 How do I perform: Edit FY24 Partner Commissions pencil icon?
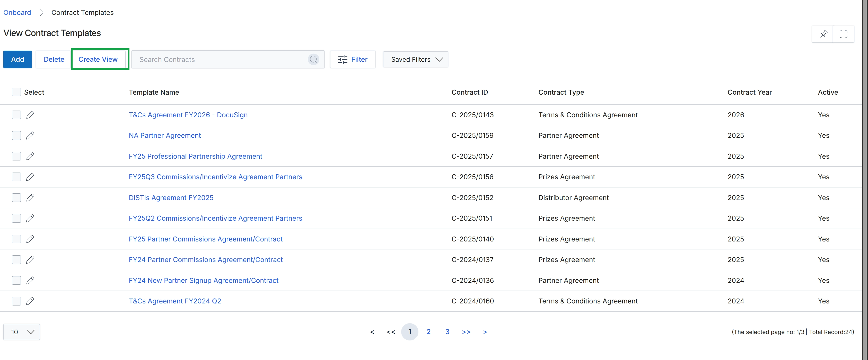click(x=30, y=260)
